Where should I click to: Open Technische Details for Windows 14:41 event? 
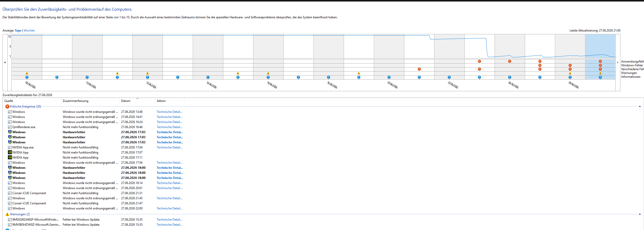point(169,117)
